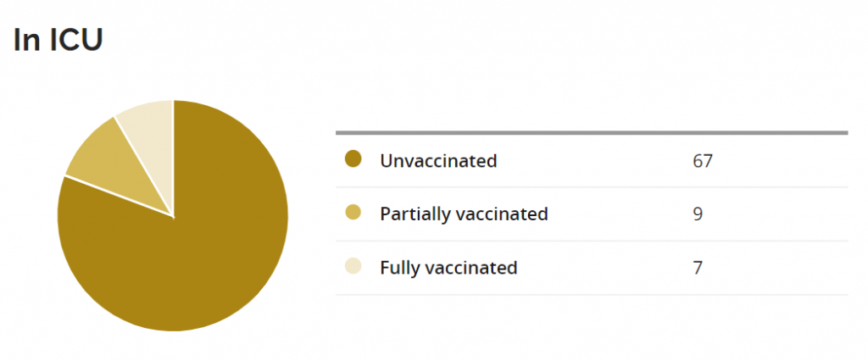Click the divider beneath the Fully vaccinated row
This screenshot has height=361, width=868.
point(592,295)
